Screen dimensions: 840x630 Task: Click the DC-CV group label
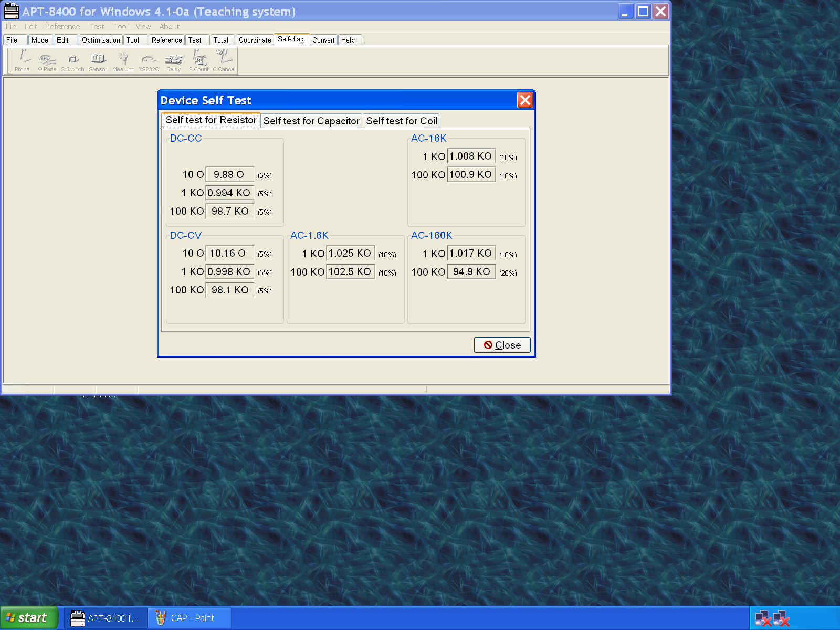click(186, 235)
